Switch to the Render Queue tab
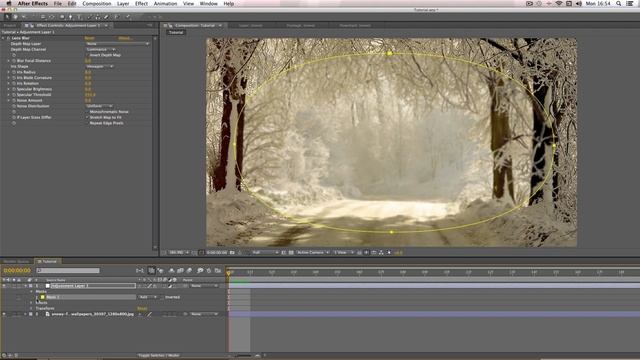The width and height of the screenshot is (640, 360). pos(16,261)
